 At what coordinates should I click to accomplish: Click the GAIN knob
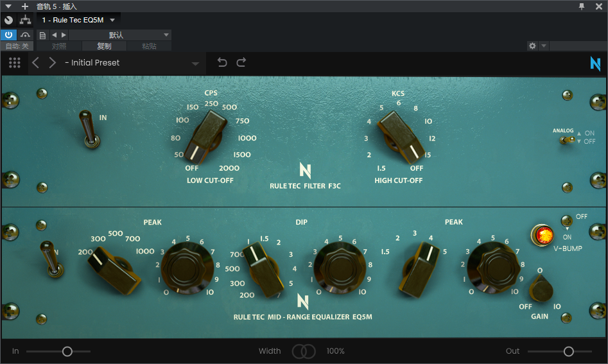541,289
